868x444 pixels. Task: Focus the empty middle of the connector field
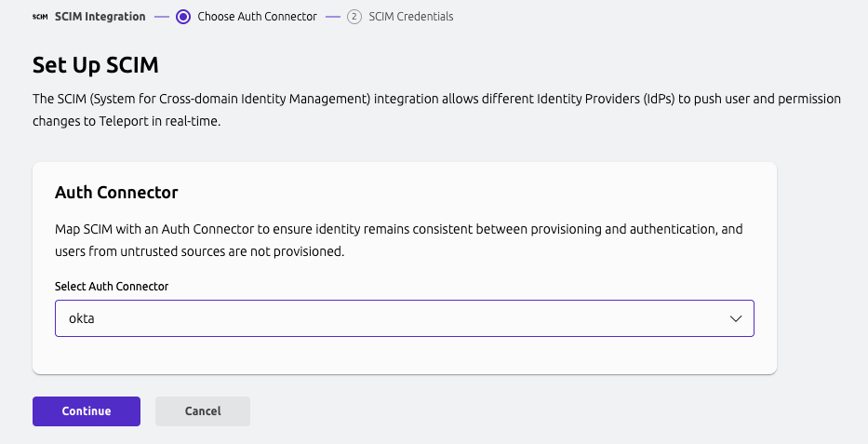pos(404,318)
